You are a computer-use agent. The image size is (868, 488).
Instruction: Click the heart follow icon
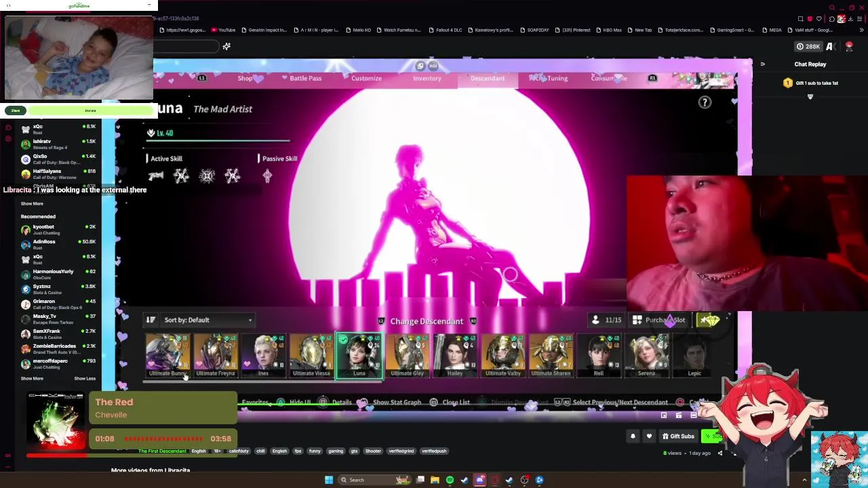click(649, 436)
